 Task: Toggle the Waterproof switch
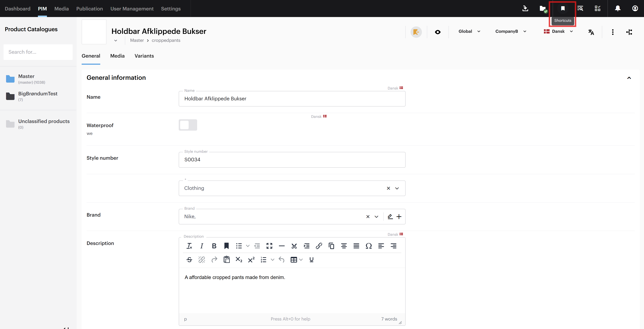188,125
